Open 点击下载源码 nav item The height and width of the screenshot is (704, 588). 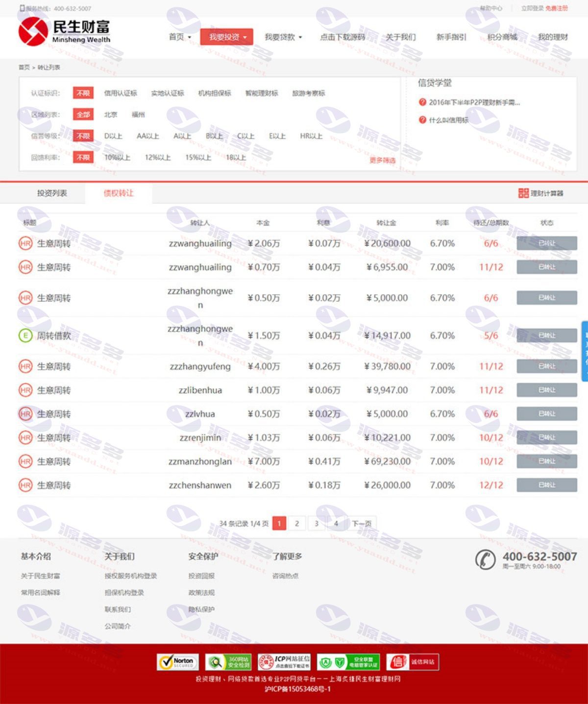coord(343,37)
